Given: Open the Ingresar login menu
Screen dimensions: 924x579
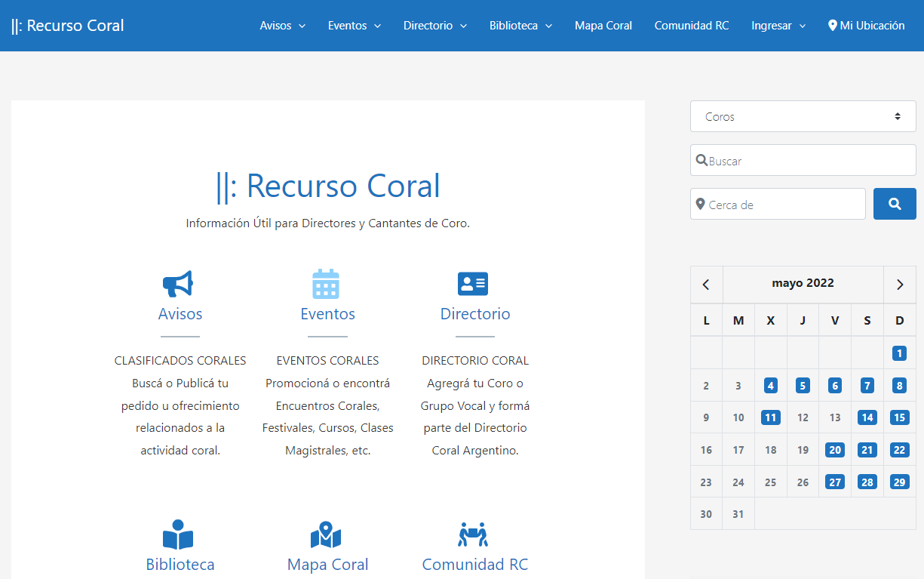Looking at the screenshot, I should click(x=778, y=26).
